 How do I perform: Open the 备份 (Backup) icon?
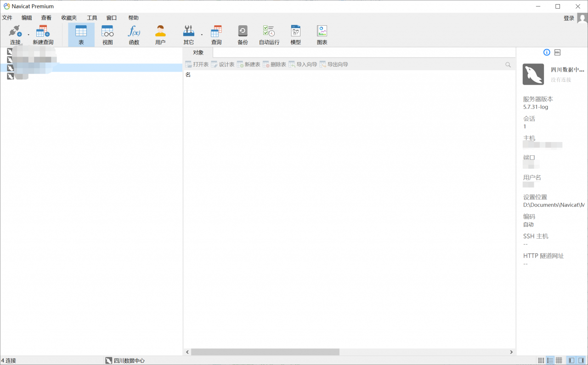242,34
